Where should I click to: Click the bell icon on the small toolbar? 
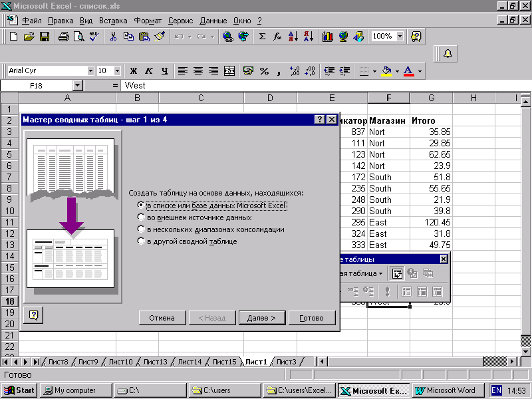pos(448,54)
